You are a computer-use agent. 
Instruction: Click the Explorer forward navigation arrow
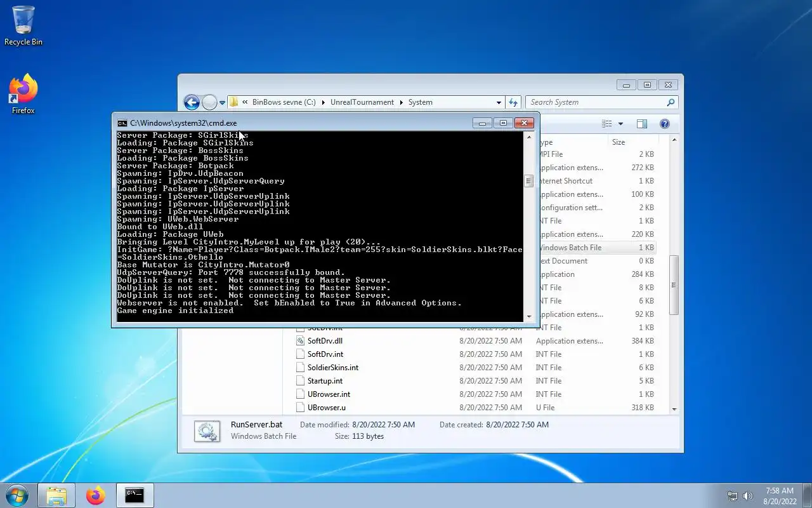pyautogui.click(x=209, y=102)
